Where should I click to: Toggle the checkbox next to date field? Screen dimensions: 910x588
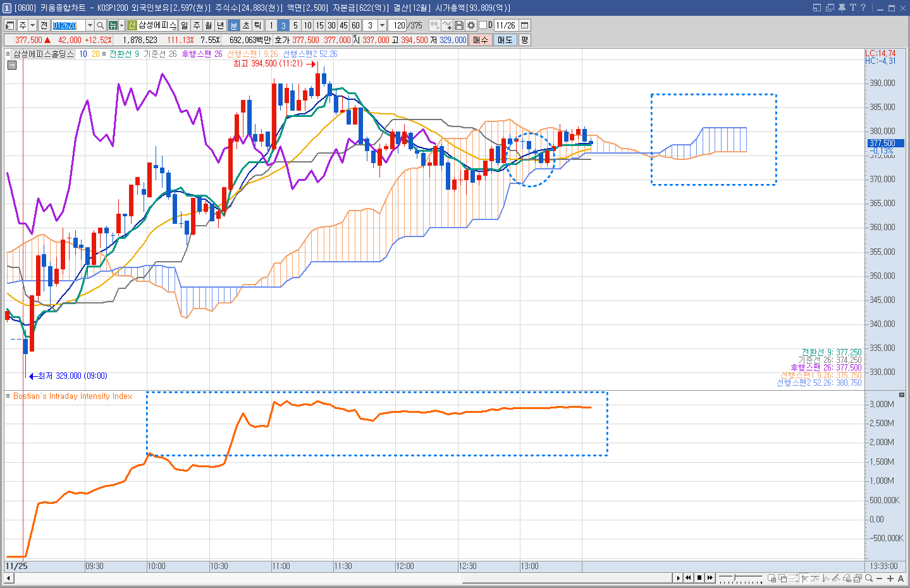pos(483,25)
